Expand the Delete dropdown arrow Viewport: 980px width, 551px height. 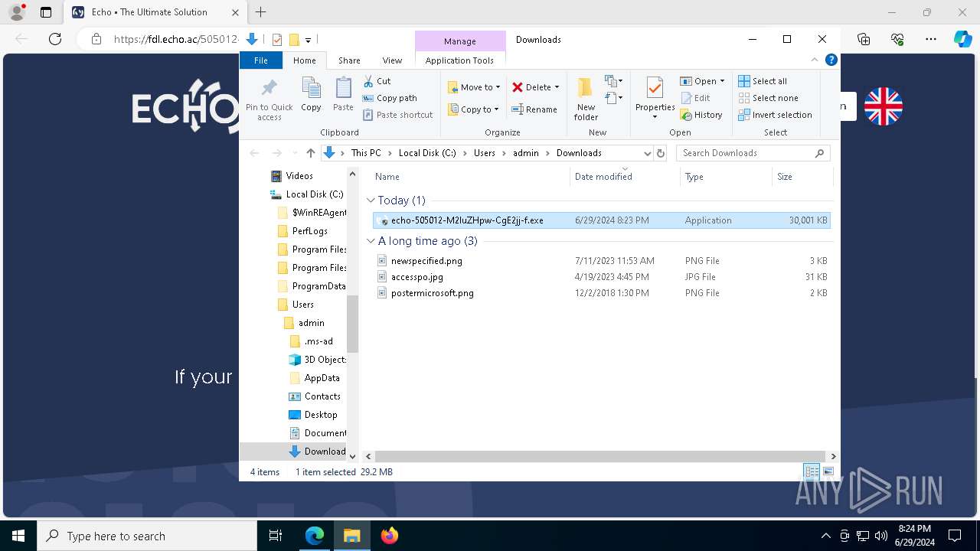pos(557,87)
